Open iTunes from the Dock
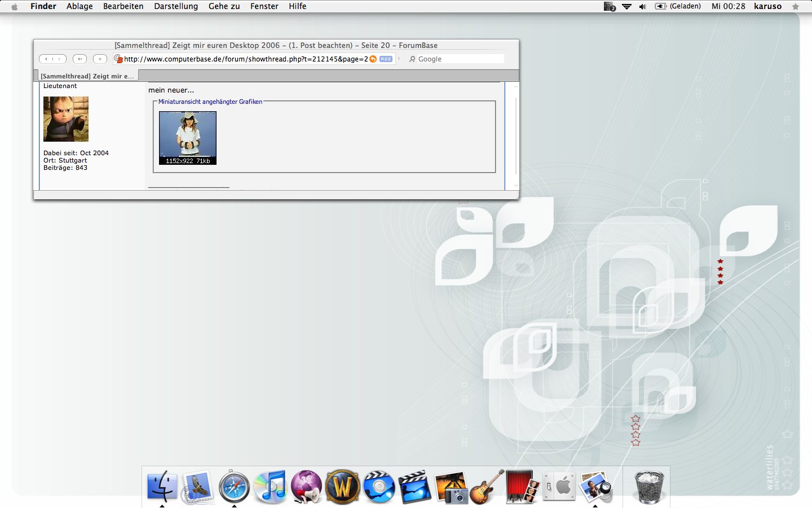The width and height of the screenshot is (812, 508). point(270,487)
